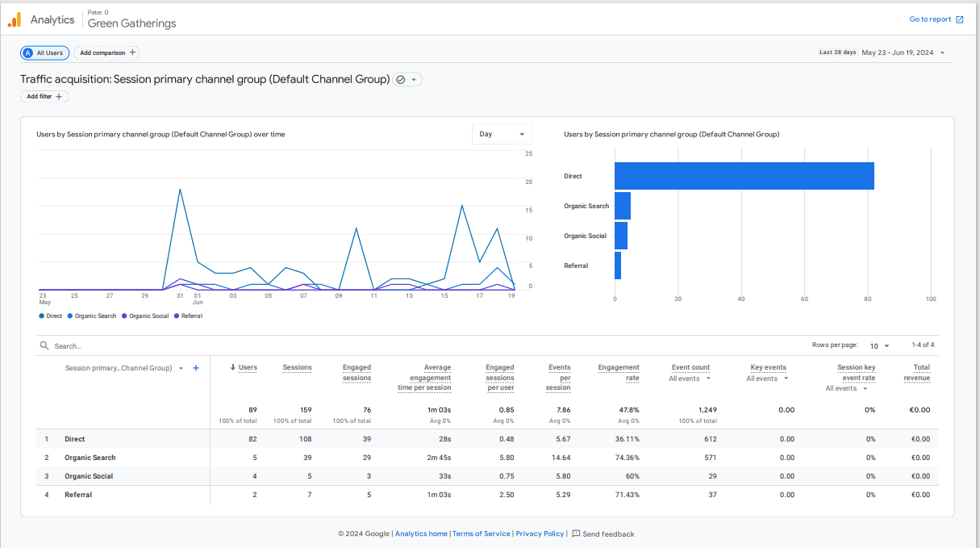Open the Day granularity dropdown
The image size is (980, 548).
click(501, 134)
